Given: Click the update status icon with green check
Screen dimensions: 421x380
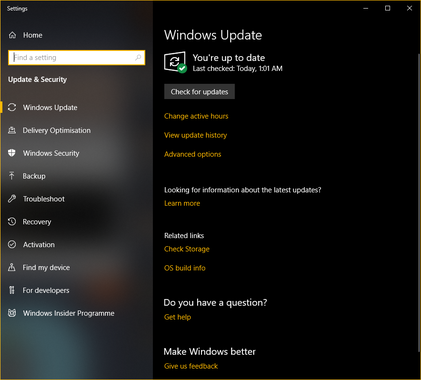Looking at the screenshot, I should click(175, 62).
